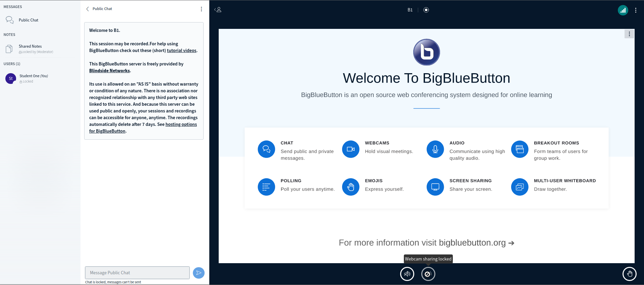Click the "Welcome to B1." chat message
The width and height of the screenshot is (644, 285).
tap(105, 31)
